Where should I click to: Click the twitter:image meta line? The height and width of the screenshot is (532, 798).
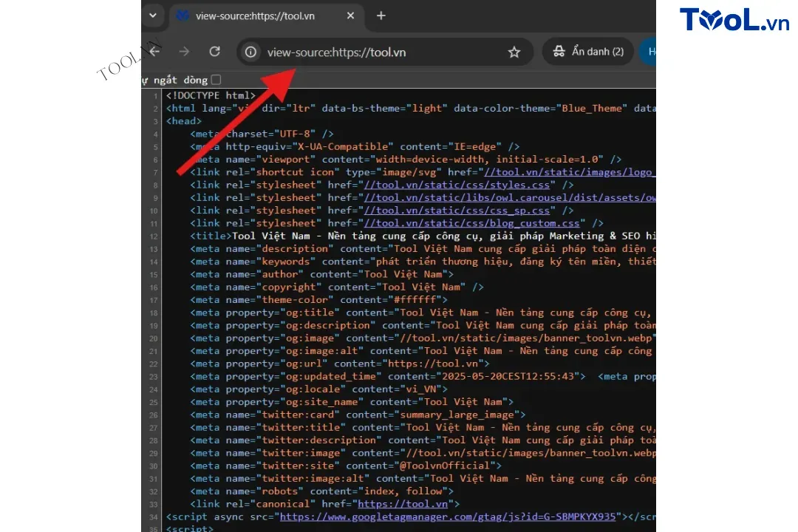tap(423, 453)
